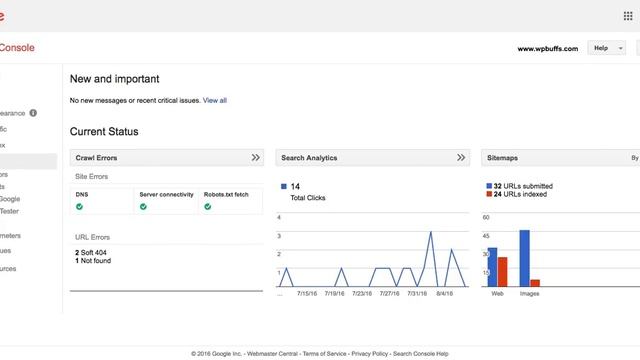
Task: Click the blue Web bar in Sitemaps chart
Action: [x=492, y=267]
